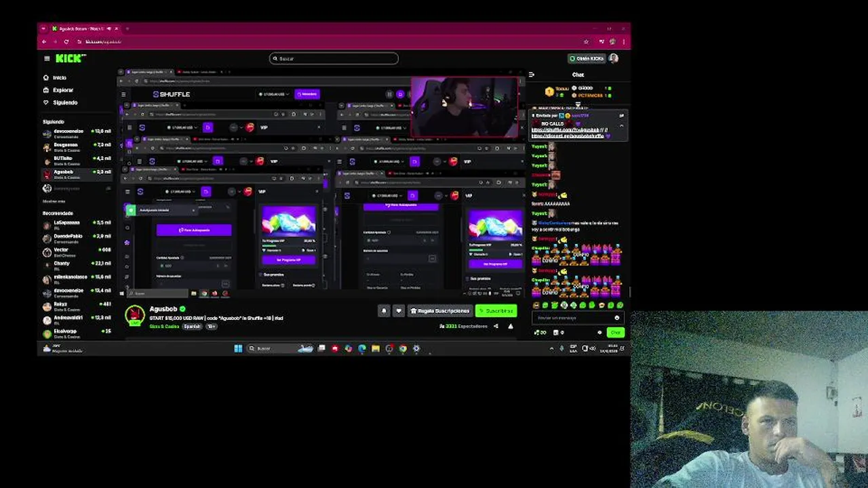Open Elcalvorap recommended channel
The height and width of the screenshot is (488, 868).
point(77,333)
